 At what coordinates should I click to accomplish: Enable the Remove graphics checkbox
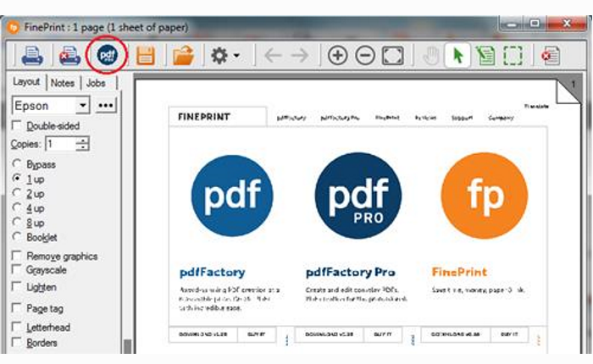pos(17,255)
